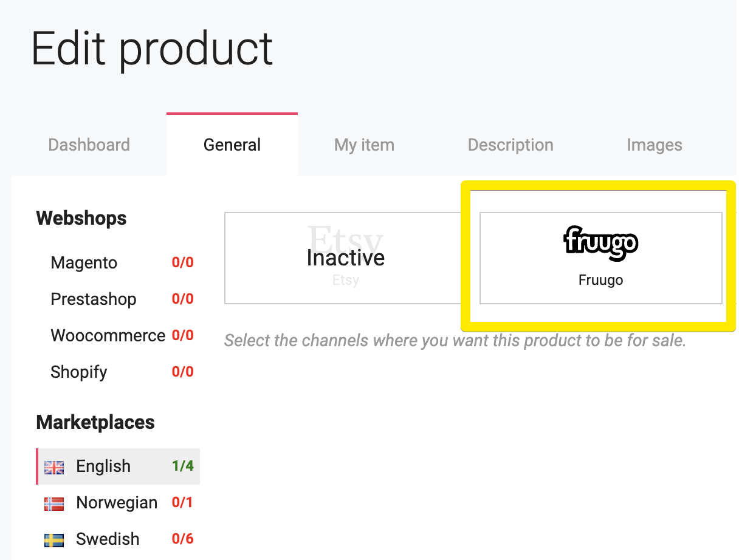Screen dimensions: 739x560
Task: Click the faded Etsy logo
Action: [345, 238]
